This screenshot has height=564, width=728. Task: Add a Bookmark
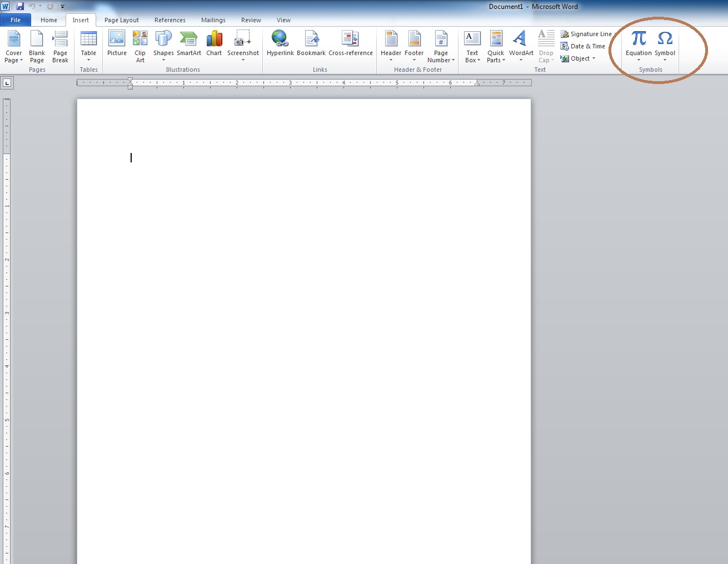click(311, 43)
